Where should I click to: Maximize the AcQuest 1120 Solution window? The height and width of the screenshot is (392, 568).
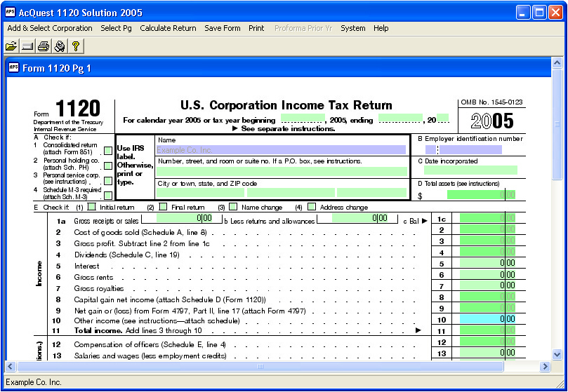coord(539,13)
